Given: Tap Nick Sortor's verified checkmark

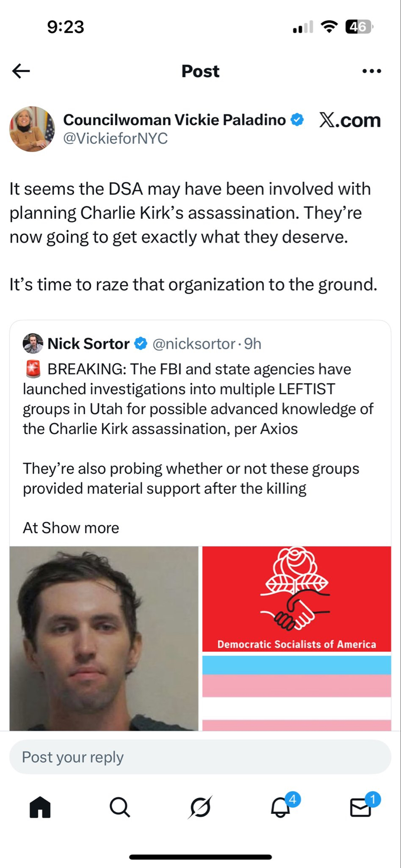Looking at the screenshot, I should pos(141,344).
